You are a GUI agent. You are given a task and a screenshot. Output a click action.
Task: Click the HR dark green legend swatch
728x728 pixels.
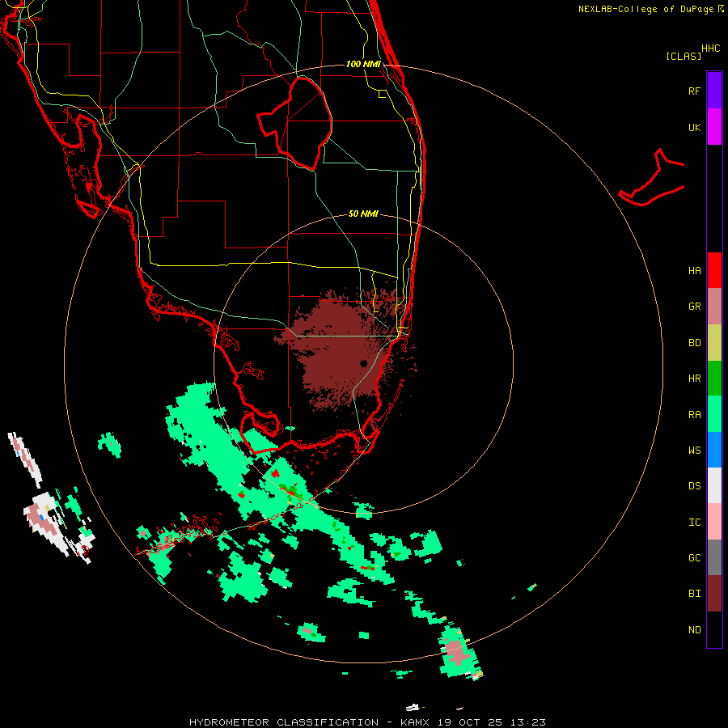coord(714,379)
